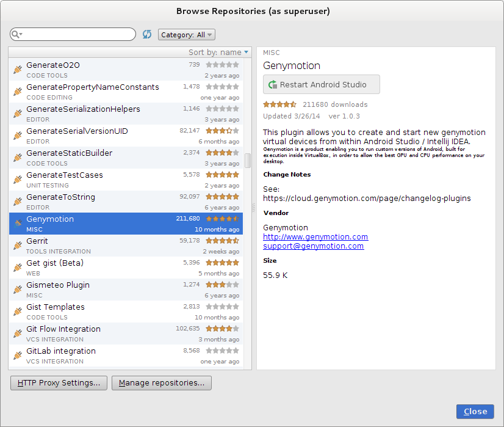Click plugin icon next to GenerateSerialVersionUID
This screenshot has width=504, height=427.
click(18, 136)
